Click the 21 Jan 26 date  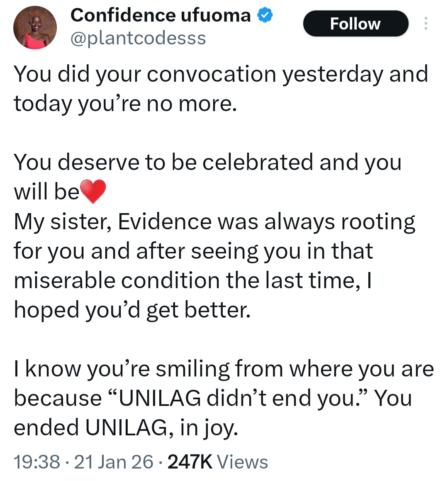pos(113,462)
